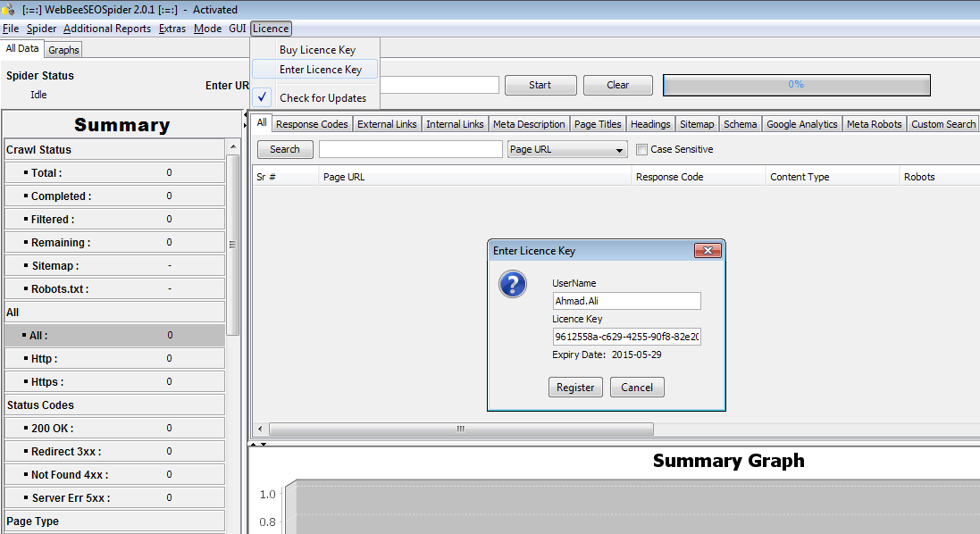Click the Search button
980x534 pixels.
click(x=285, y=149)
